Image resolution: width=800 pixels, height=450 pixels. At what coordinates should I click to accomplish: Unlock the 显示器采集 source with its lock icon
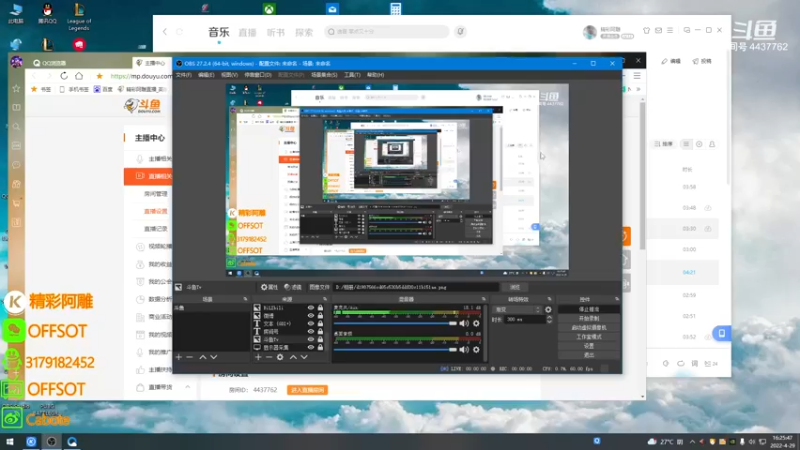pyautogui.click(x=320, y=347)
